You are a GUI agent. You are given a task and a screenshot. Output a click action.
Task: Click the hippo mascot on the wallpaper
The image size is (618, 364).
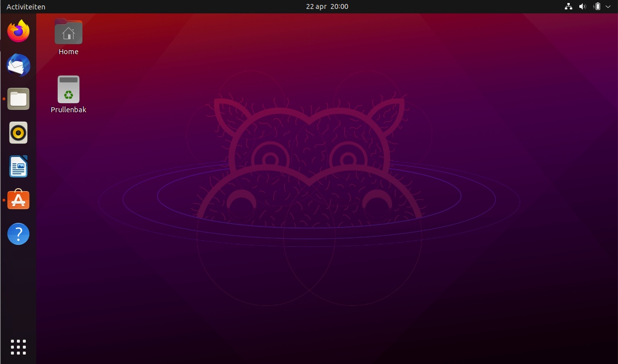pyautogui.click(x=309, y=164)
